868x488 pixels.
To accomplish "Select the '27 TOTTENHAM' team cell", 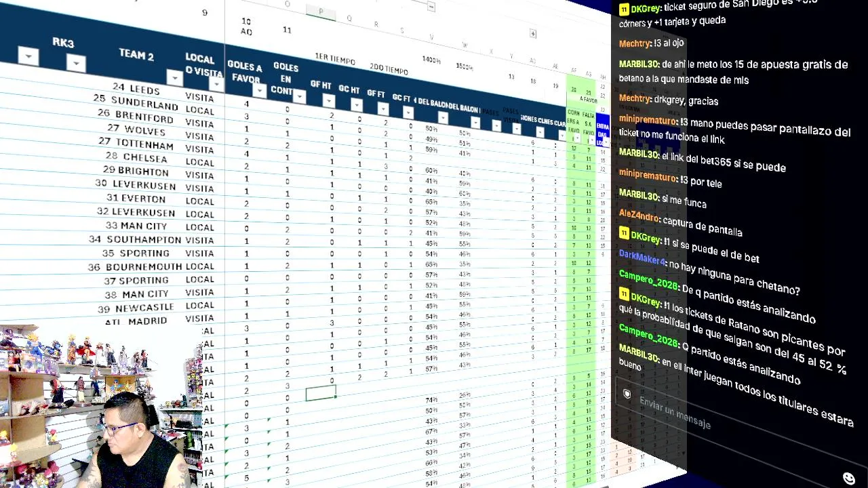I will pyautogui.click(x=136, y=143).
